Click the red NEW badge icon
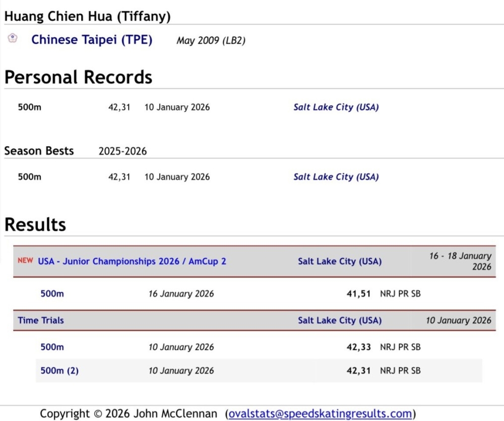 (x=25, y=261)
